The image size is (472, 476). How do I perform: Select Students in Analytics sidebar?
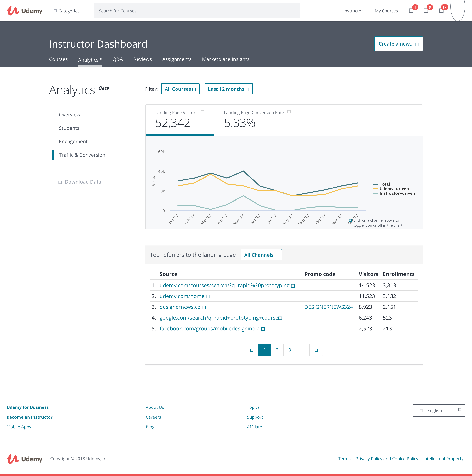tap(69, 128)
